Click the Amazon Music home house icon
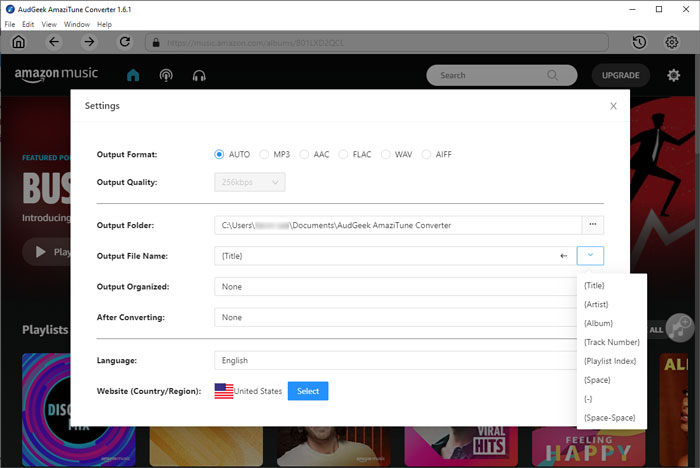This screenshot has width=700, height=468. [133, 75]
